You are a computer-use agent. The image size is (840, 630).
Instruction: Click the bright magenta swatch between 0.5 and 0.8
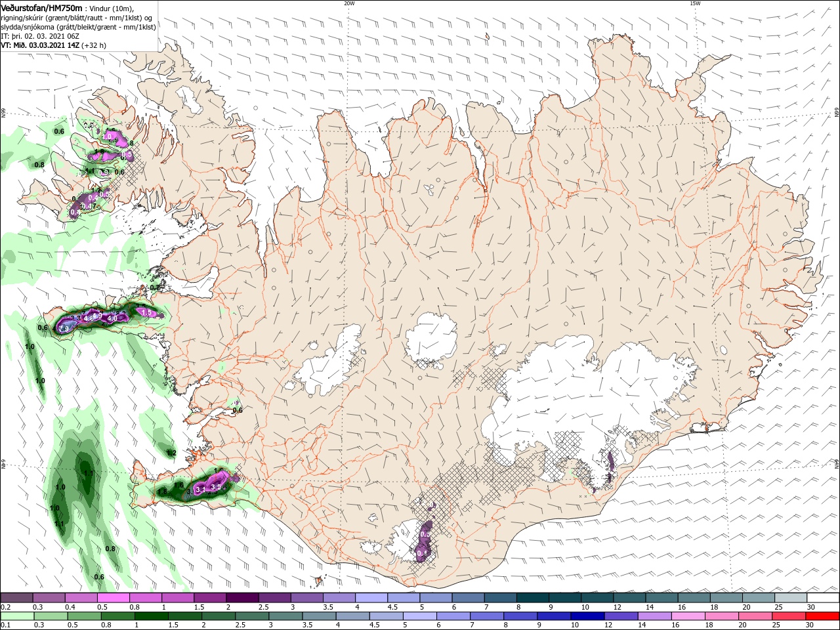click(x=113, y=598)
